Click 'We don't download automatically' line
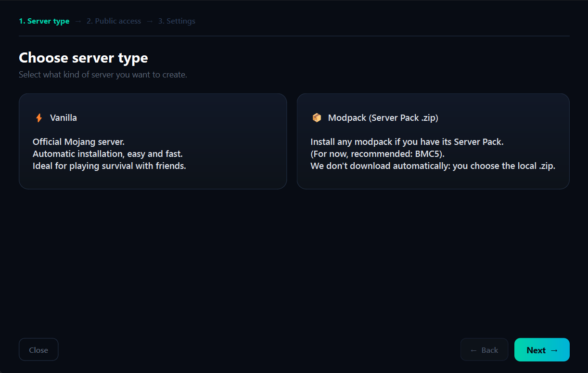 click(433, 166)
